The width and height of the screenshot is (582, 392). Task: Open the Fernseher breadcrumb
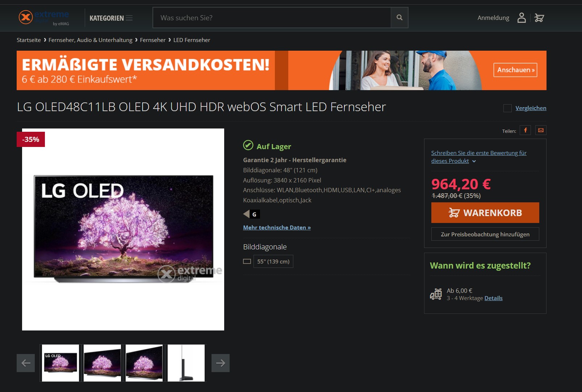point(153,40)
